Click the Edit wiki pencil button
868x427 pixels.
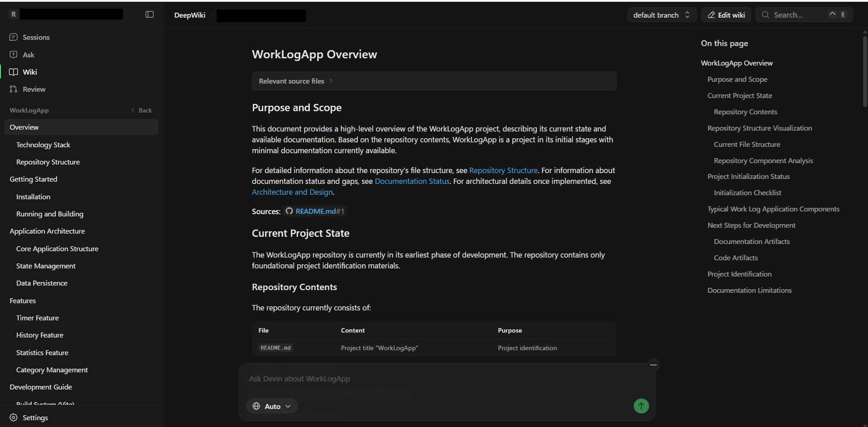pyautogui.click(x=726, y=15)
